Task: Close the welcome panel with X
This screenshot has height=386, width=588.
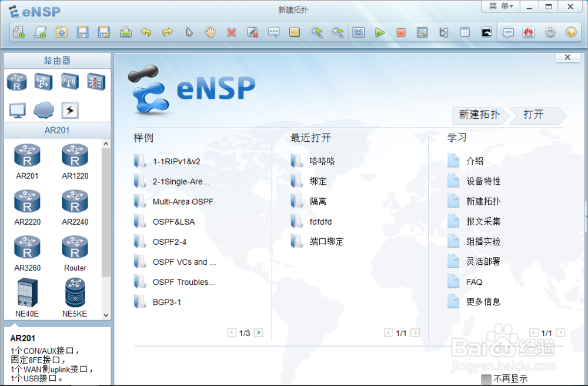Action: click(568, 58)
